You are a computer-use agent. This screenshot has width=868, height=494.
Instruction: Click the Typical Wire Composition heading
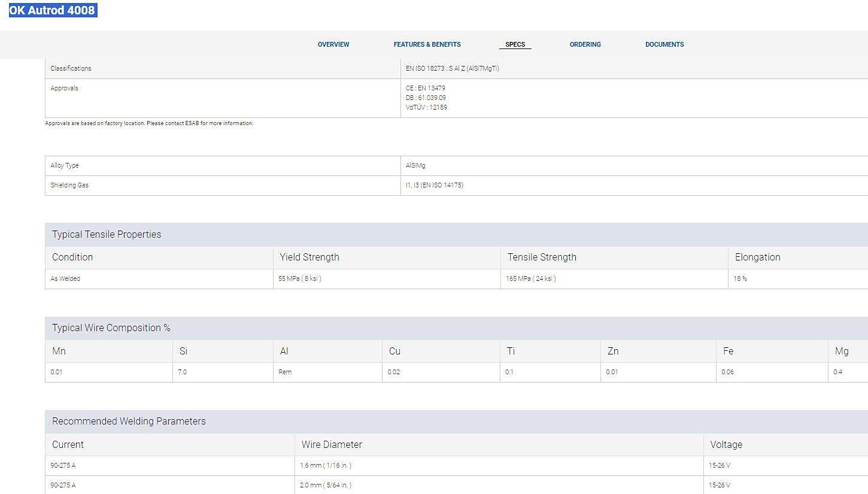tap(111, 328)
